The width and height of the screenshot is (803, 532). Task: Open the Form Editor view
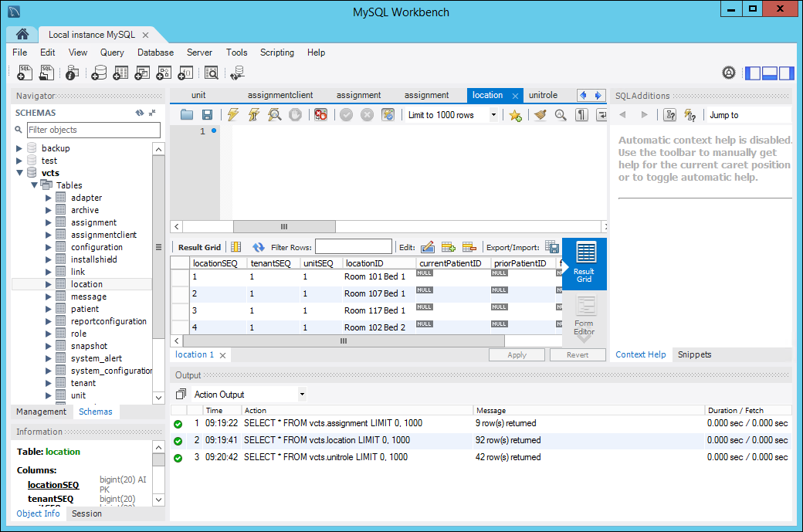pyautogui.click(x=584, y=315)
